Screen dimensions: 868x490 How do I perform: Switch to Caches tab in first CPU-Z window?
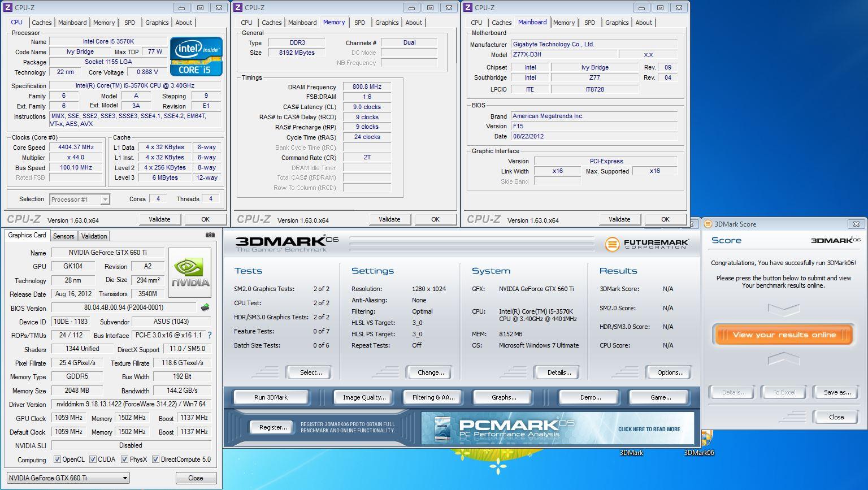pos(42,23)
